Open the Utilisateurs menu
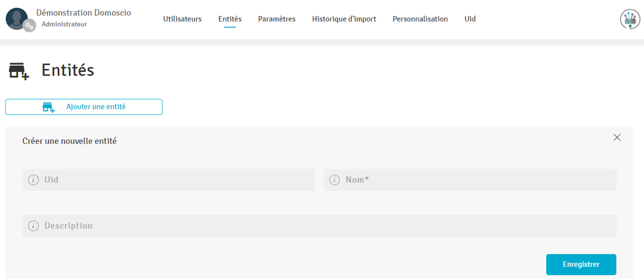 click(182, 19)
